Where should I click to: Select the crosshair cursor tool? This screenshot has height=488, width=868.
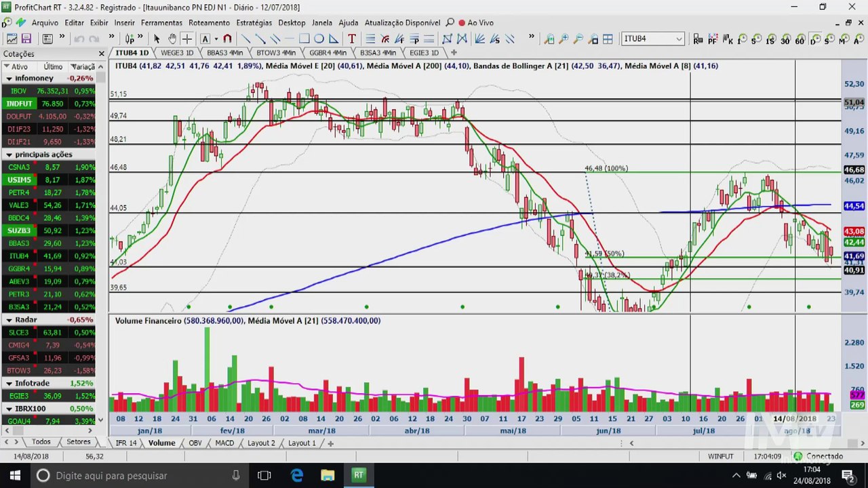click(187, 39)
